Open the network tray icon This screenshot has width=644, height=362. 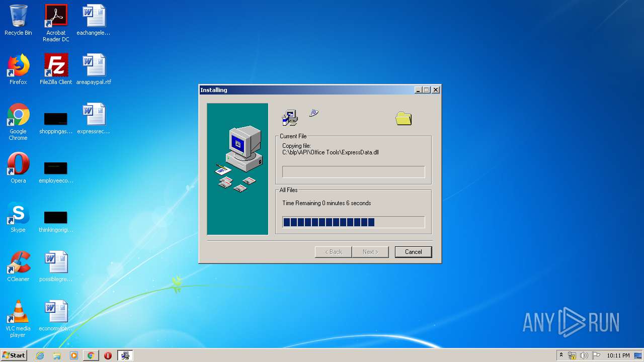572,355
